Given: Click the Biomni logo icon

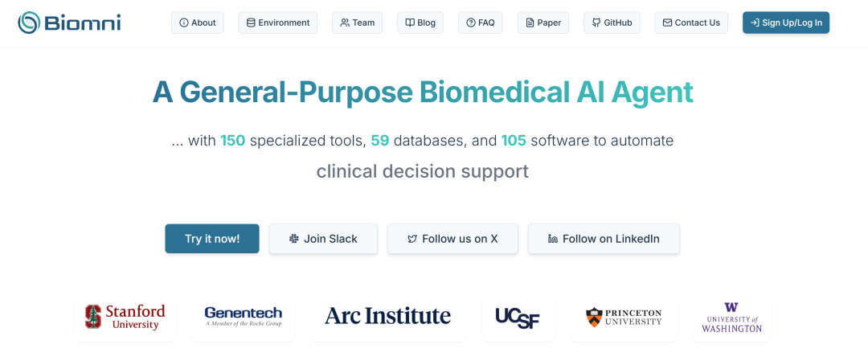Looking at the screenshot, I should coord(30,23).
